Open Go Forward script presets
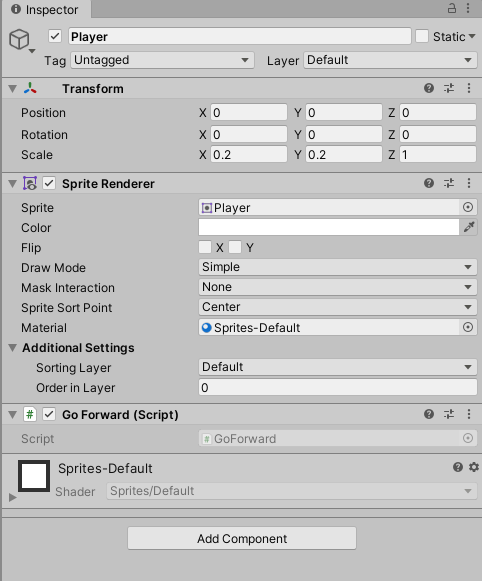The height and width of the screenshot is (581, 482). 449,414
